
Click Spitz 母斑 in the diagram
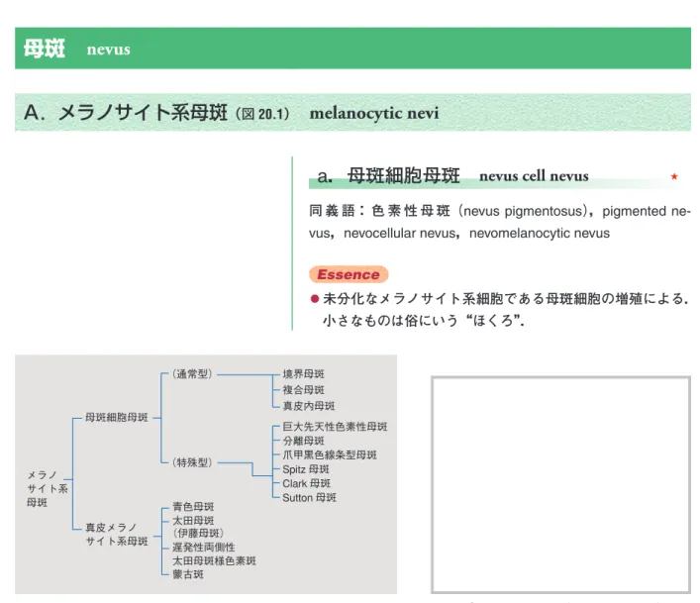(306, 469)
